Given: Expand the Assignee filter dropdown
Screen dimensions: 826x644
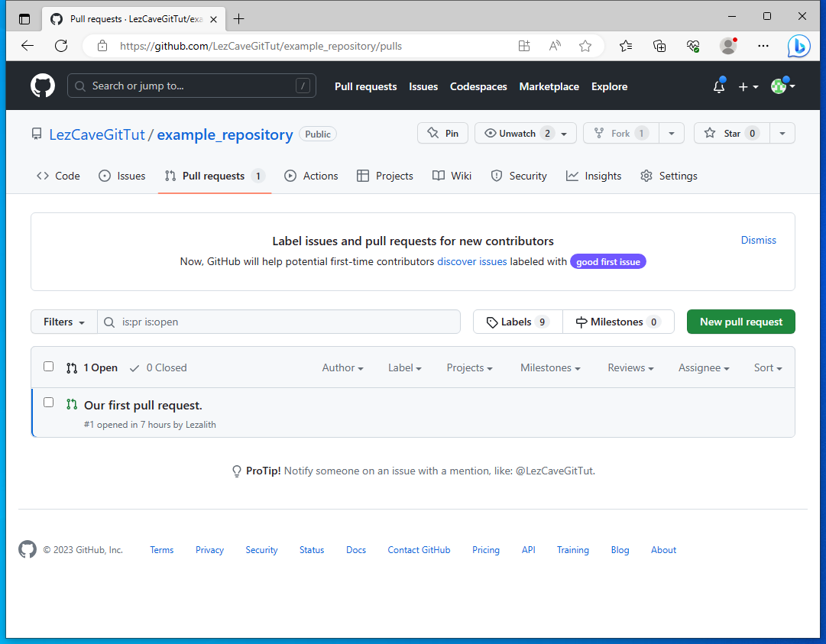Looking at the screenshot, I should tap(704, 367).
